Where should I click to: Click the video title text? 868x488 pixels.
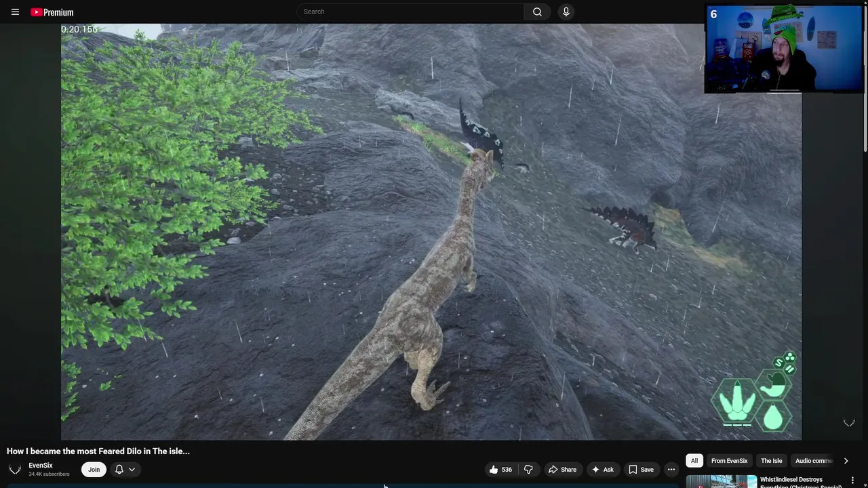click(x=98, y=451)
